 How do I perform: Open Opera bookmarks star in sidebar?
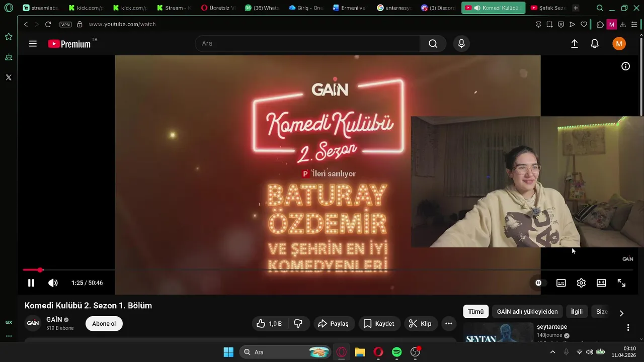click(9, 37)
